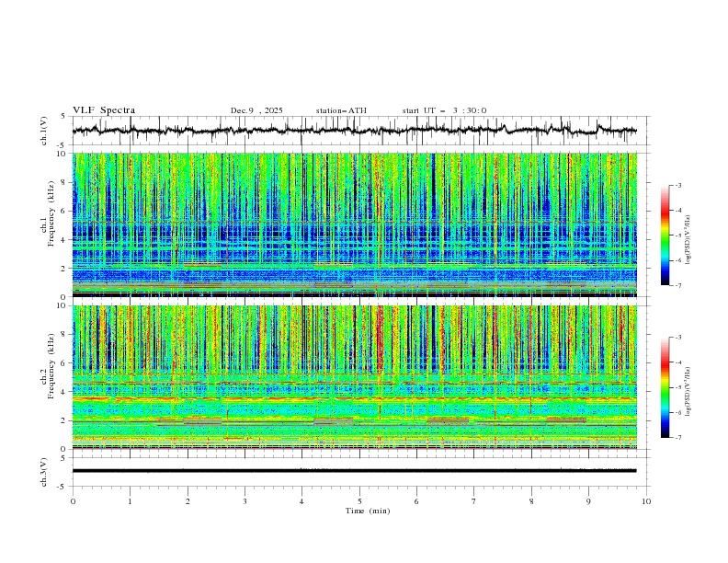Click time axis tick label "1"
Screen dimensions: 728x563
(130, 501)
